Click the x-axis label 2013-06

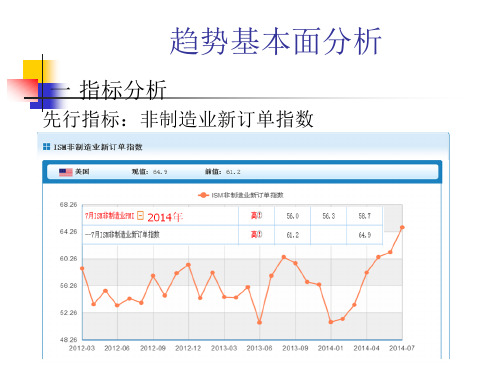(x=259, y=348)
